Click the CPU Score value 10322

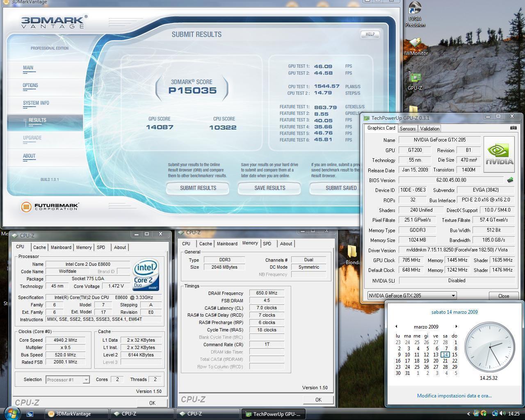pyautogui.click(x=223, y=127)
